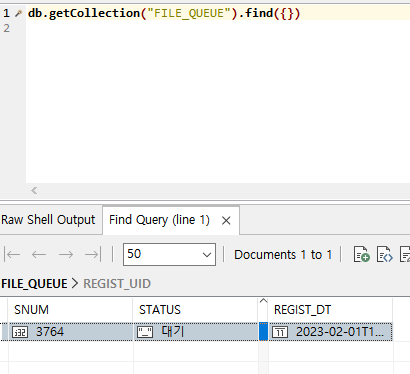410x374 pixels.
Task: Click REGIST_UID in the breadcrumb path
Action: pos(117,284)
